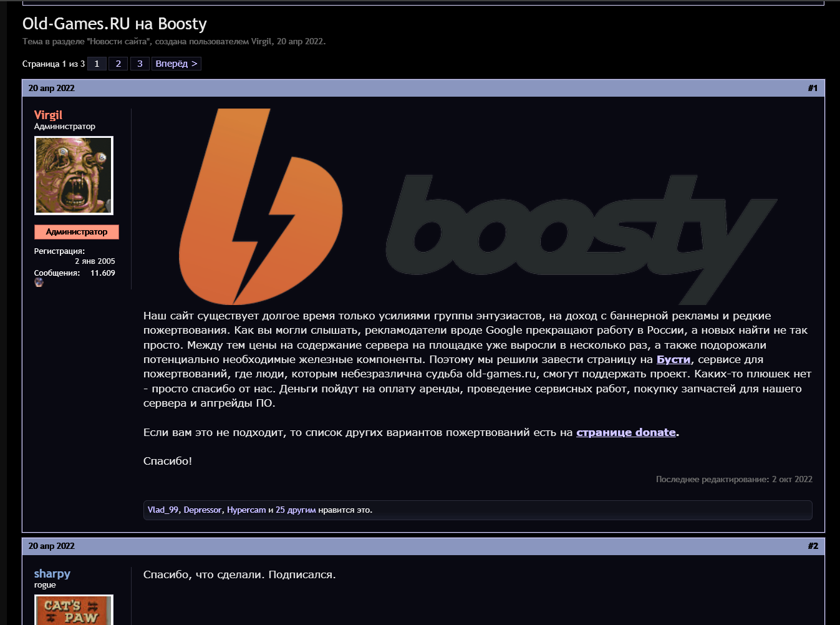Screen dimensions: 840x625
Task: Click the Спасибо! line in Virgil's post
Action: (x=168, y=461)
